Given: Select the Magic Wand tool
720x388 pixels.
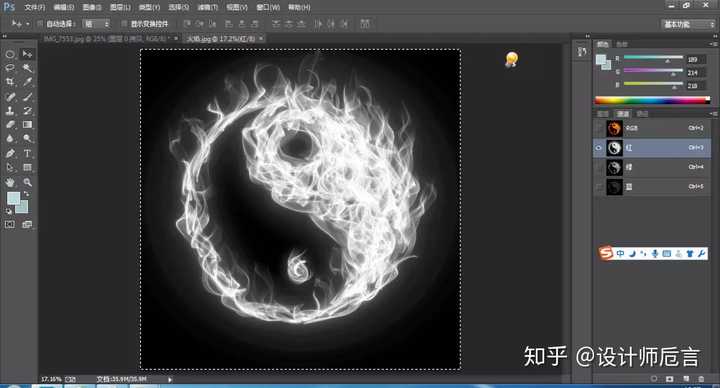Looking at the screenshot, I should click(x=28, y=68).
